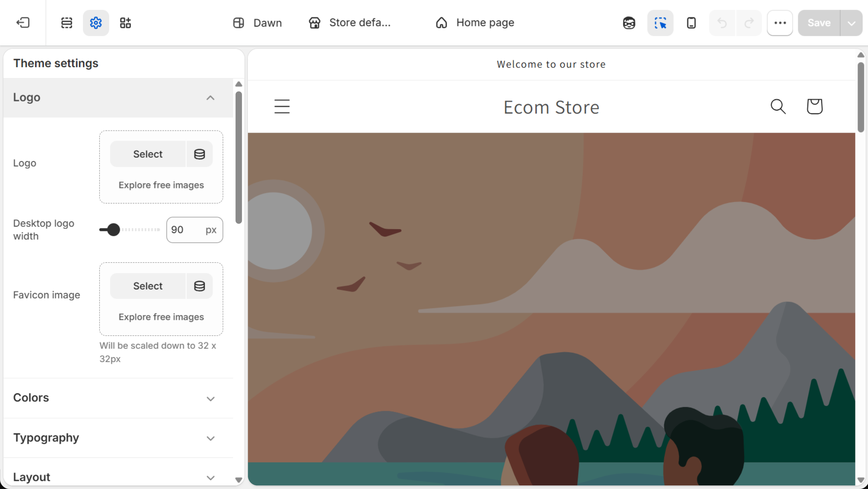This screenshot has height=489, width=868.
Task: Open the Home page template selector
Action: [475, 23]
